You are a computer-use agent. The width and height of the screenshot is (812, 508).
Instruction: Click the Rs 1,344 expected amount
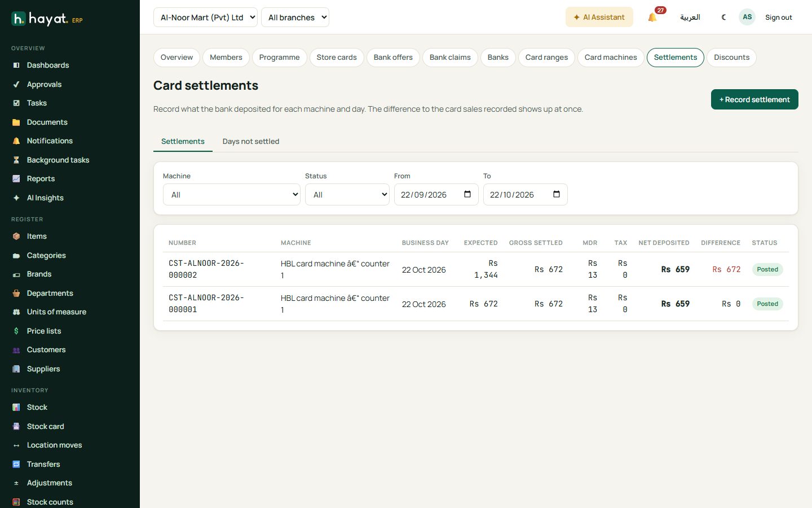486,269
